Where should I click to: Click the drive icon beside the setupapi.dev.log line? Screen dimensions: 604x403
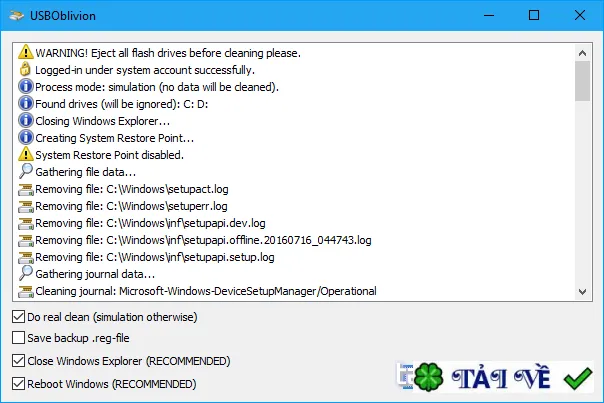26,223
